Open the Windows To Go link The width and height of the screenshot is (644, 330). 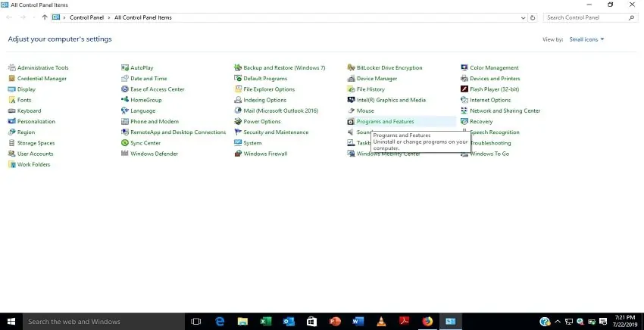click(489, 154)
